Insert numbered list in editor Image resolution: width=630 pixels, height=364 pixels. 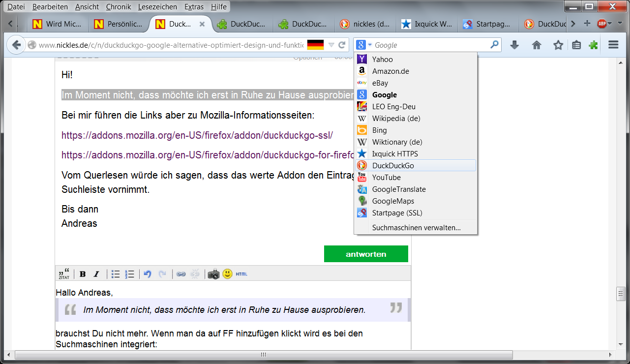coord(130,274)
